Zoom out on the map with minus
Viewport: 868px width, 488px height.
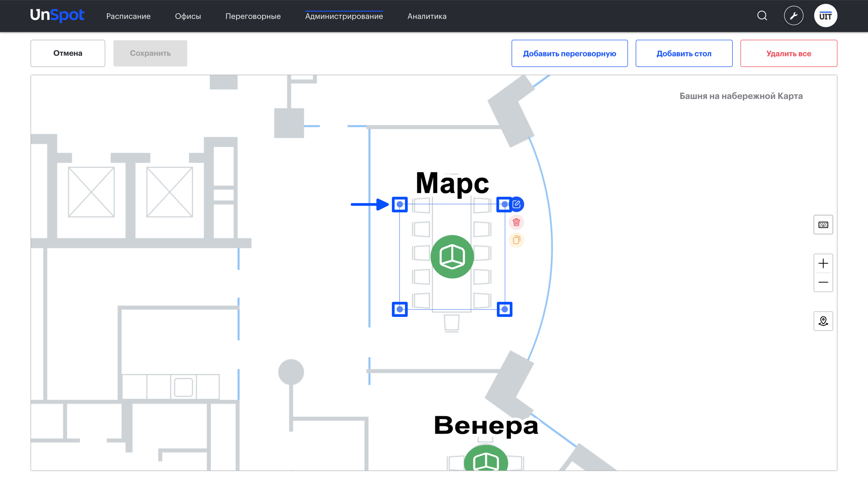pyautogui.click(x=823, y=282)
